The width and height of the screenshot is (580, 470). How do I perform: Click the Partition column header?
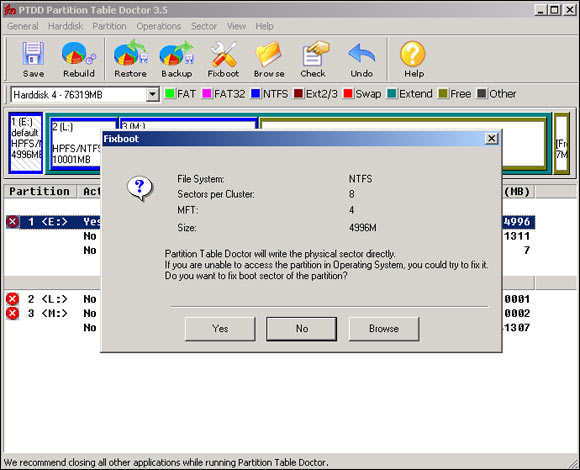40,191
